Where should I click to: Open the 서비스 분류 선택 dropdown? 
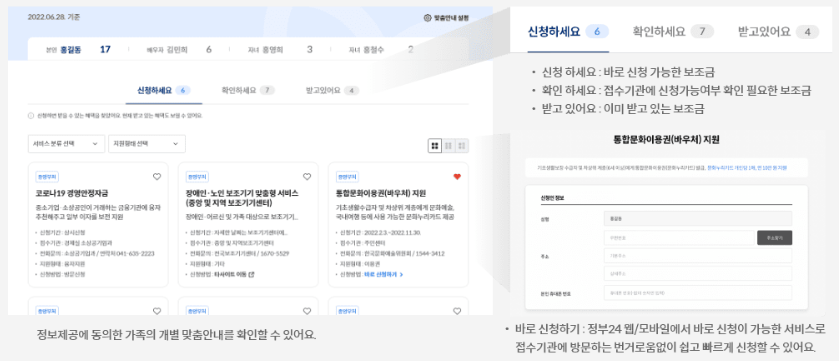tap(66, 144)
